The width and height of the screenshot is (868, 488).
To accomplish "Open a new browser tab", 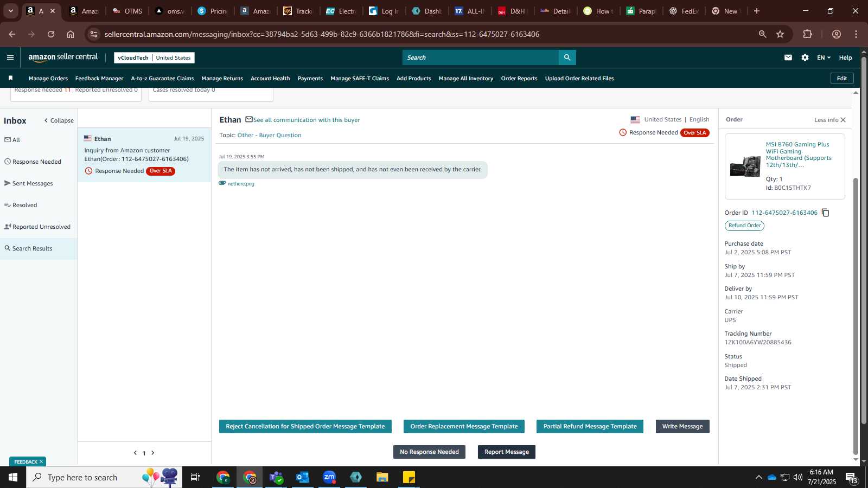I will [x=757, y=11].
